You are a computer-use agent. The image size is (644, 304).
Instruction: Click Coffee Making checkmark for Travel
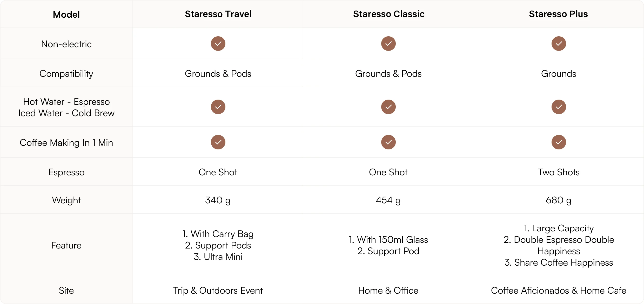coord(218,142)
